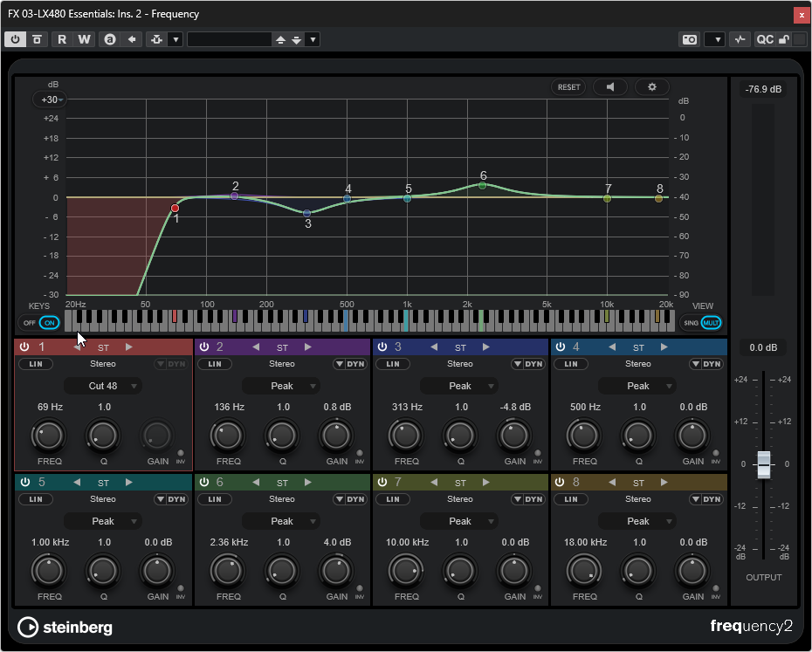Click the left arrow in band 7 header

pos(434,482)
